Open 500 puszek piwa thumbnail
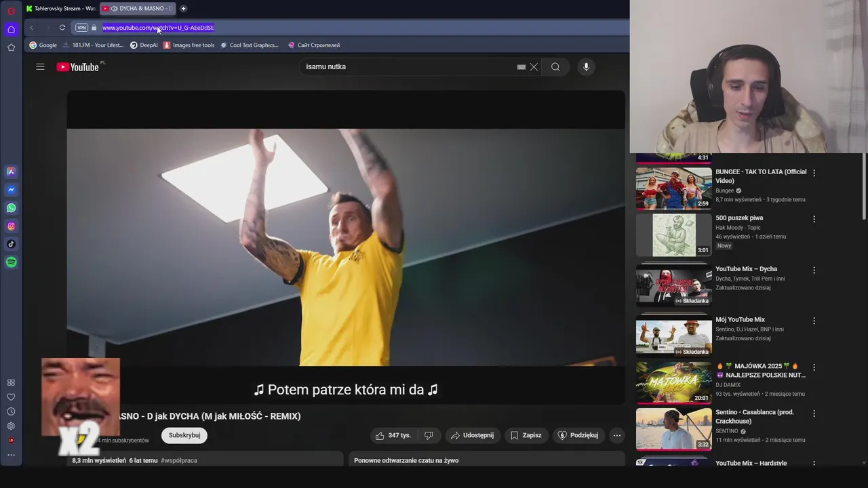868x488 pixels. click(x=674, y=235)
